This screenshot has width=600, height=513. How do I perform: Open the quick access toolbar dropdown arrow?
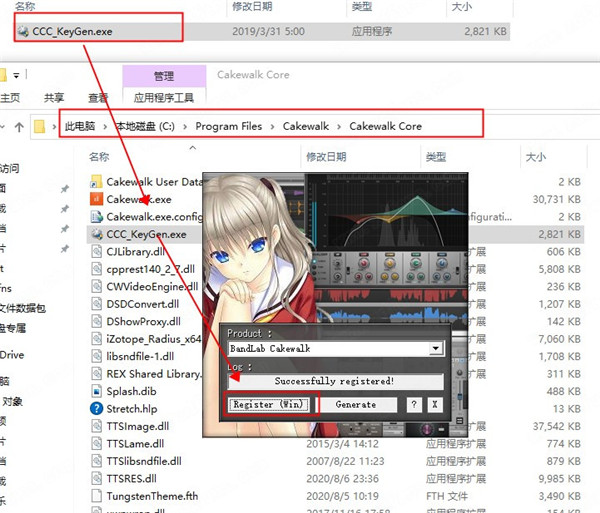(16, 75)
